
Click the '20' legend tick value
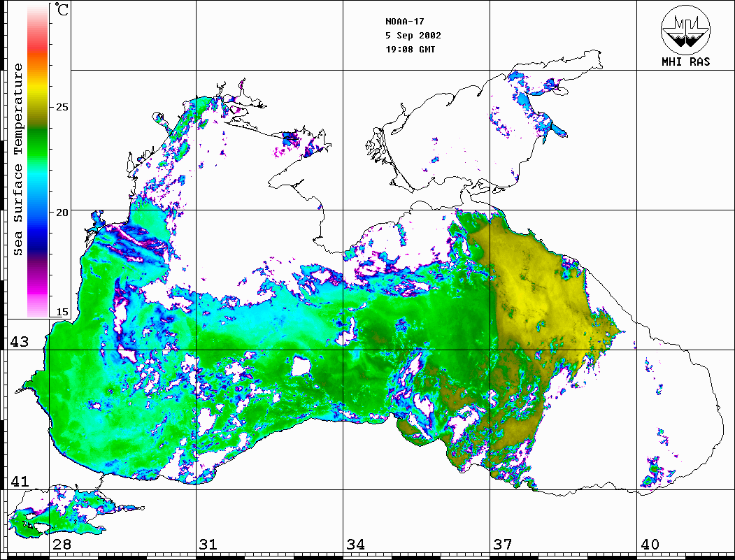pos(62,213)
